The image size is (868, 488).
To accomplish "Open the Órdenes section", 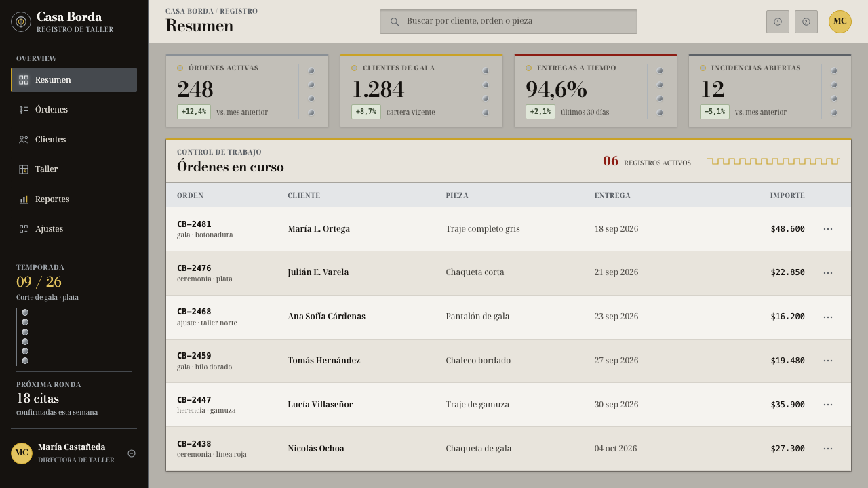I will point(74,110).
